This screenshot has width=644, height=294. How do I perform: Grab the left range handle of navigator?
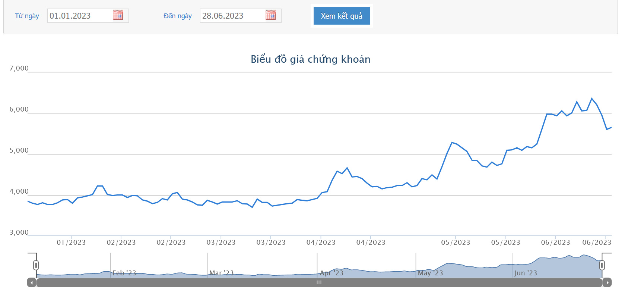36,265
